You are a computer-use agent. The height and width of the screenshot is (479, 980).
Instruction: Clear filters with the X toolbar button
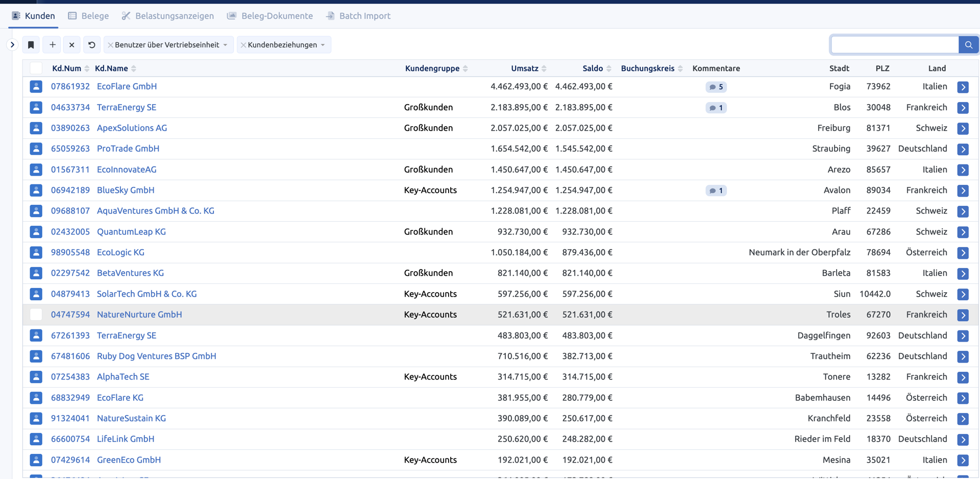72,45
